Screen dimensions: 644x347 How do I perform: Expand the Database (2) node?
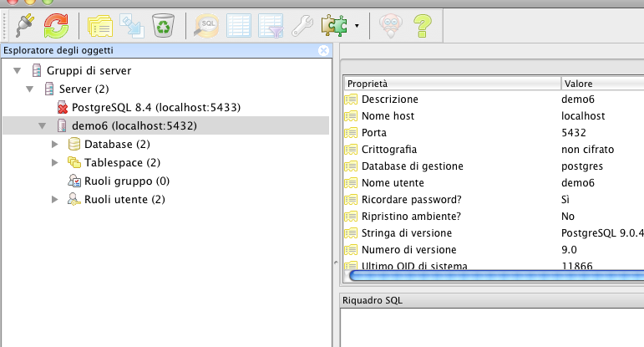pyautogui.click(x=54, y=145)
